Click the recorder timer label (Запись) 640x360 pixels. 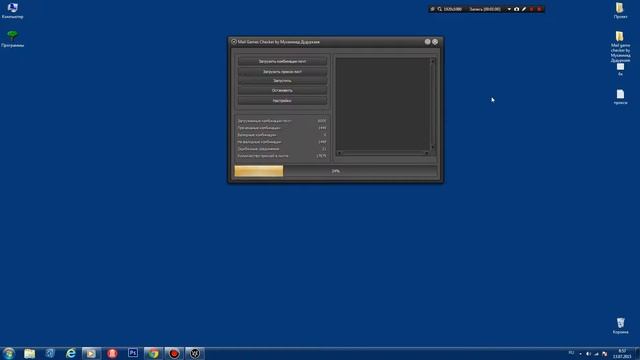pos(484,9)
